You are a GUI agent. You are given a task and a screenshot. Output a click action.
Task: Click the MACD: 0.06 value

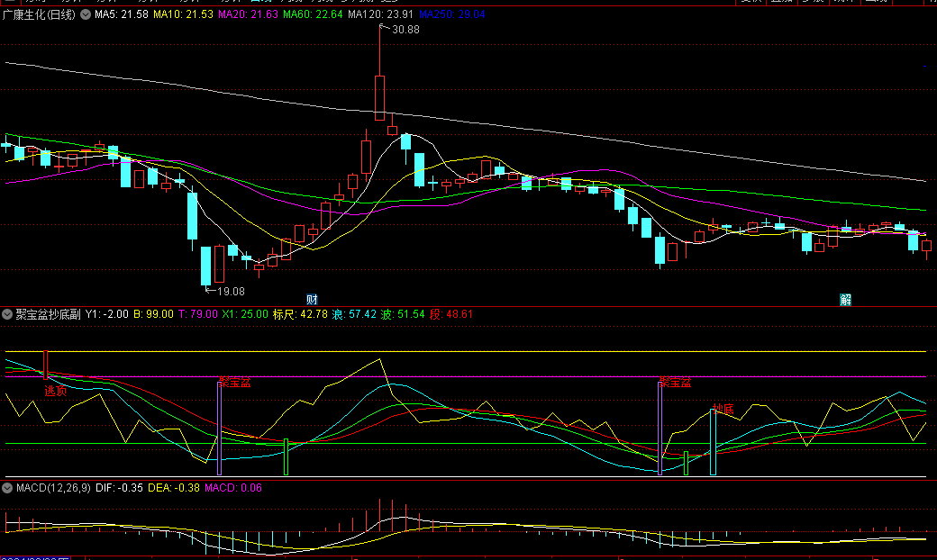pyautogui.click(x=233, y=488)
